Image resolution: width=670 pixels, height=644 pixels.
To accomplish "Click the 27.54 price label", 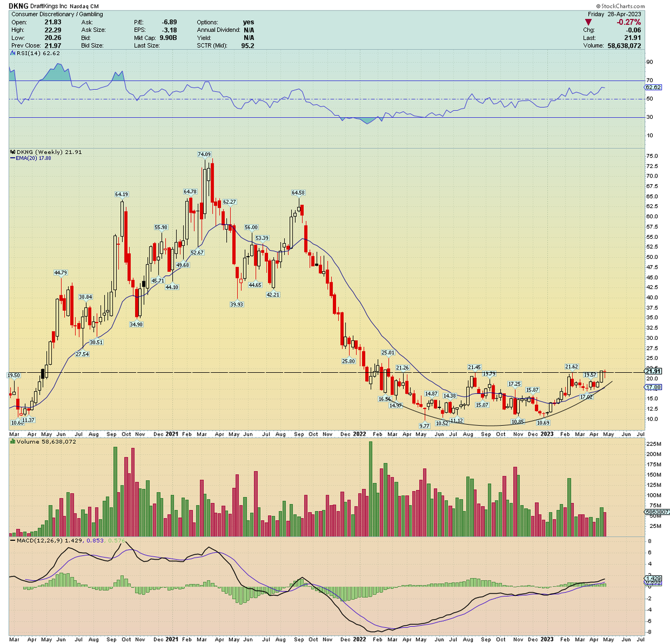I will point(82,354).
